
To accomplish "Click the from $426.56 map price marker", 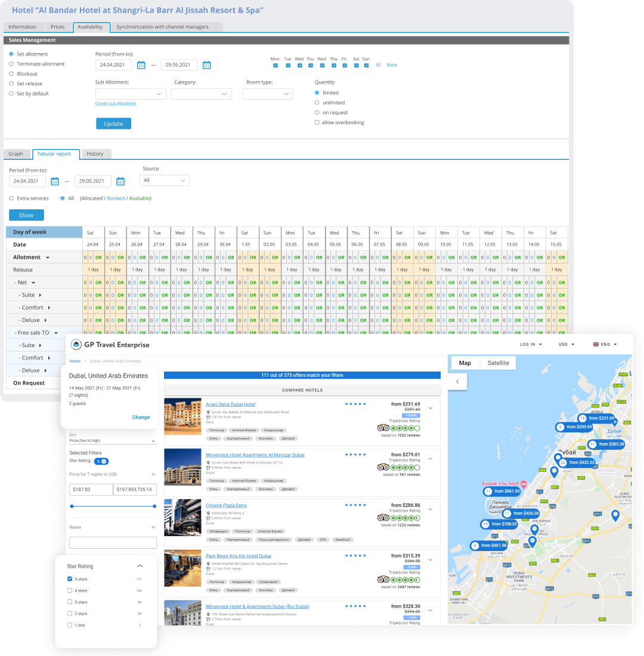I will 521,513.
